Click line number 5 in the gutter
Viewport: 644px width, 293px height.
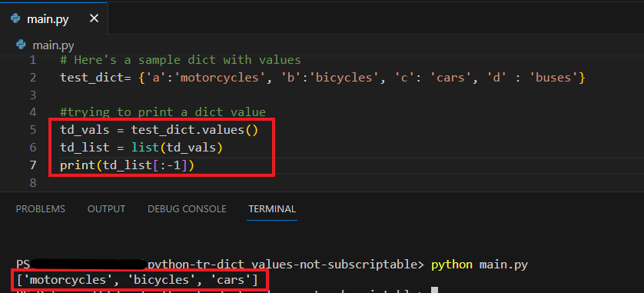33,130
